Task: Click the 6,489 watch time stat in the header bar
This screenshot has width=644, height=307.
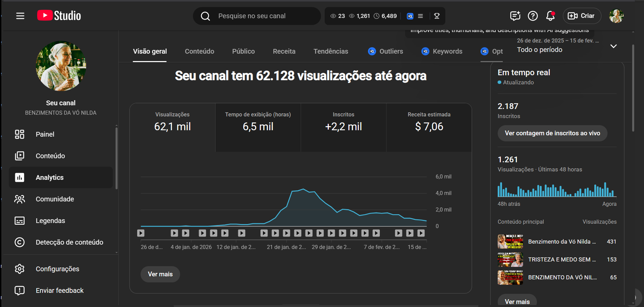Action: (x=385, y=16)
